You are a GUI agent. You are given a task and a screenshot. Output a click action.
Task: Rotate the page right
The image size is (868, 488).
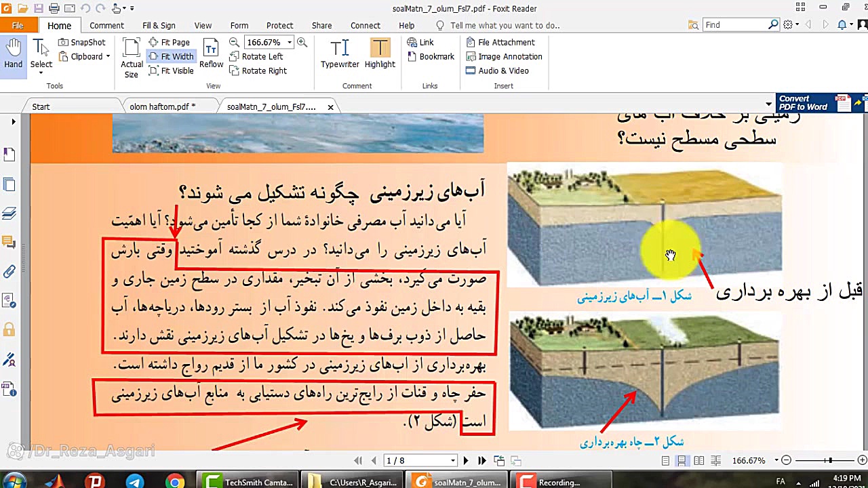point(258,70)
